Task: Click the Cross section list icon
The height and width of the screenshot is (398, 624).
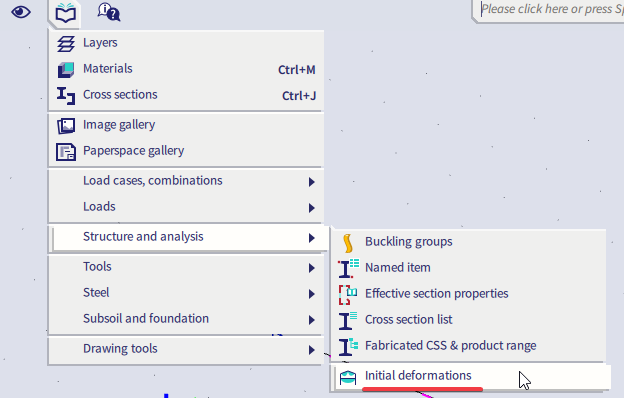Action: (348, 321)
